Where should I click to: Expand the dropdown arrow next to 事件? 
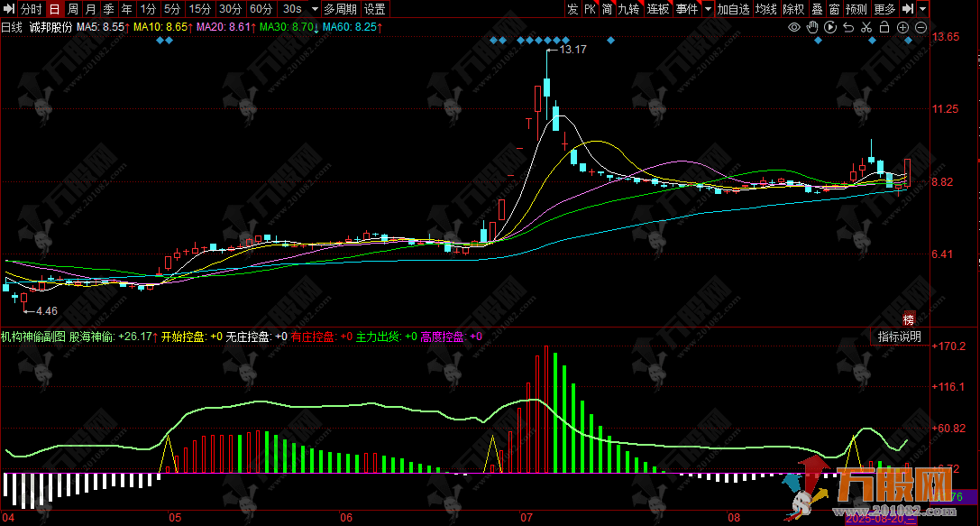(708, 9)
